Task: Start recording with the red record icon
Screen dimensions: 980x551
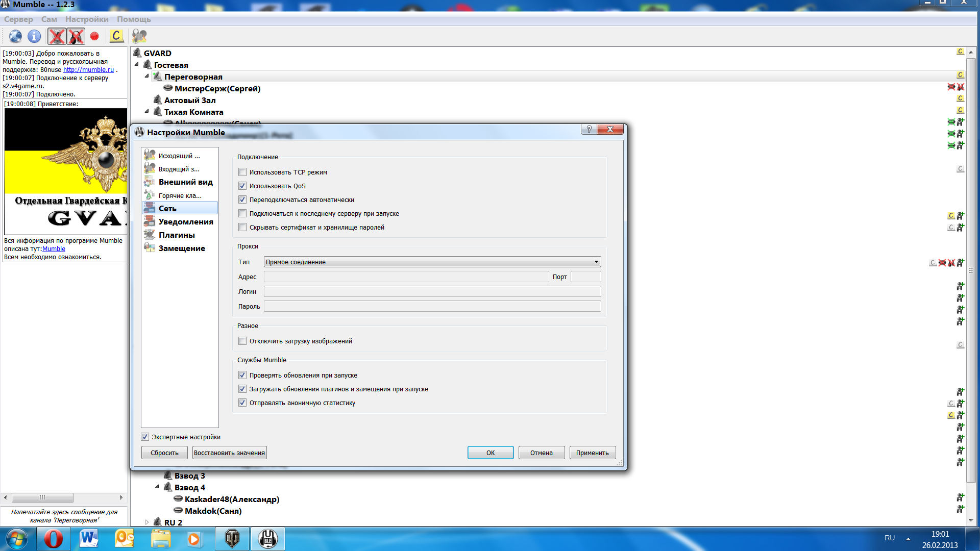Action: [x=94, y=36]
